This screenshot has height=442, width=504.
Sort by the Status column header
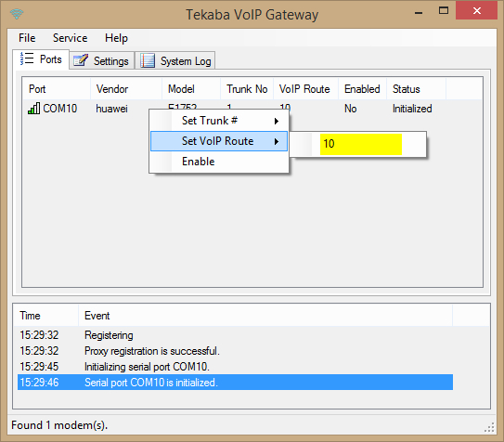point(416,89)
